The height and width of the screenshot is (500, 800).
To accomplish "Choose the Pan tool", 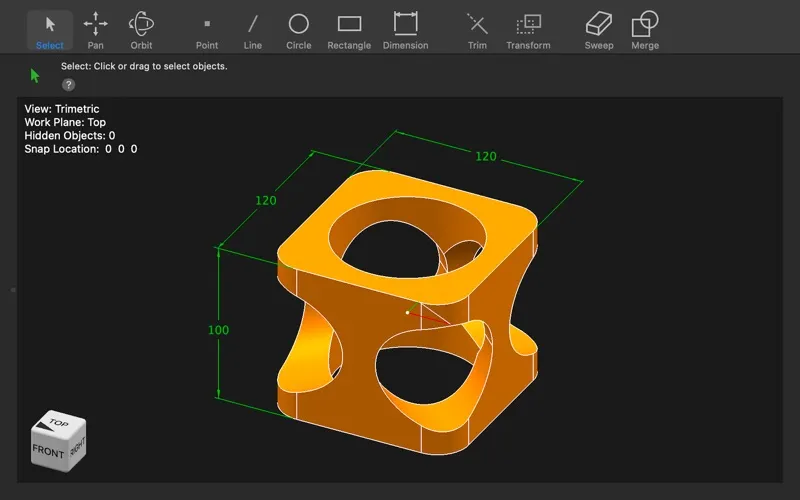I will [95, 31].
